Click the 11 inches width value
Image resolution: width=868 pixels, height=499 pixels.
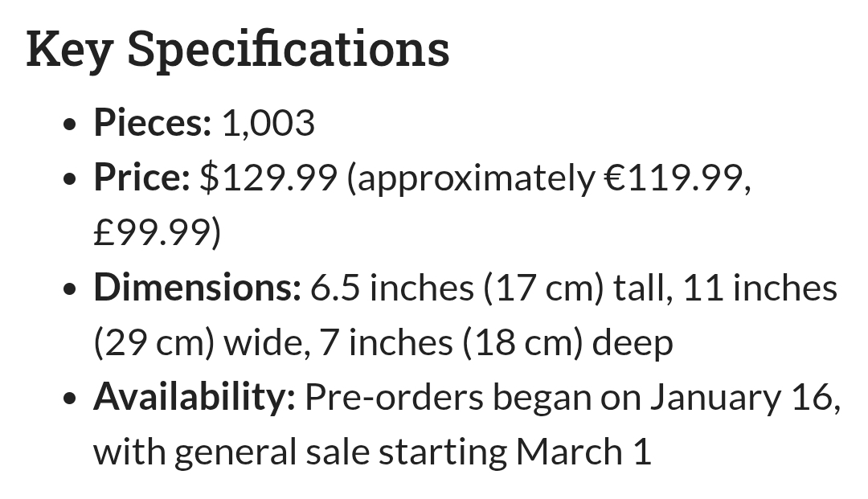(759, 288)
